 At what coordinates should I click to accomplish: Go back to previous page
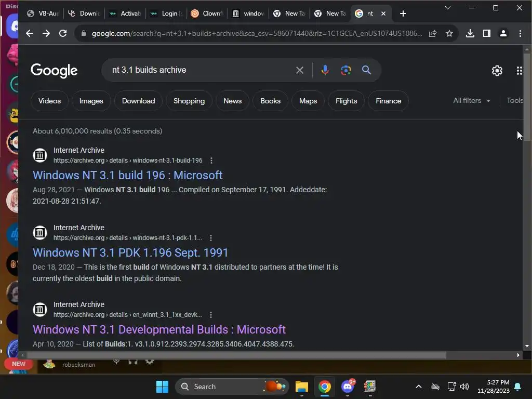(30, 33)
